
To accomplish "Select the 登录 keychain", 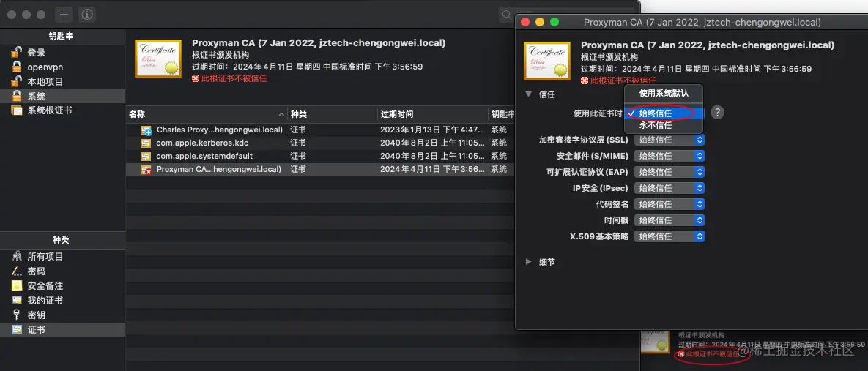I will (62, 53).
